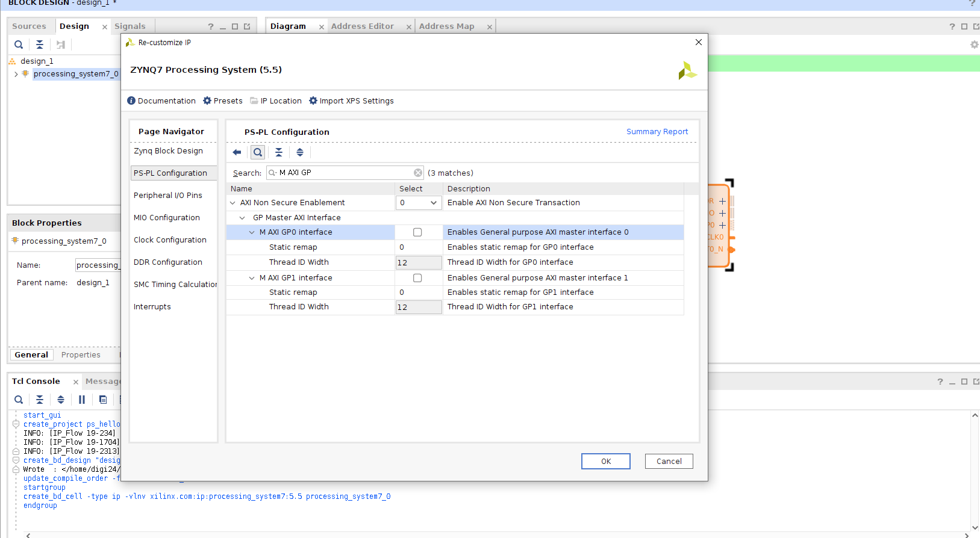The image size is (980, 538).
Task: Collapse AXI Non Secure Enablement row
Action: 233,203
